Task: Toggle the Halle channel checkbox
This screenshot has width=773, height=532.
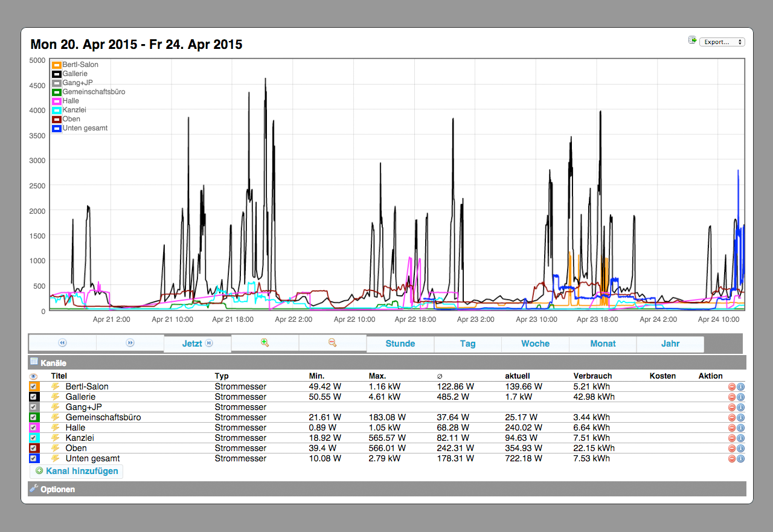Action: [x=34, y=428]
